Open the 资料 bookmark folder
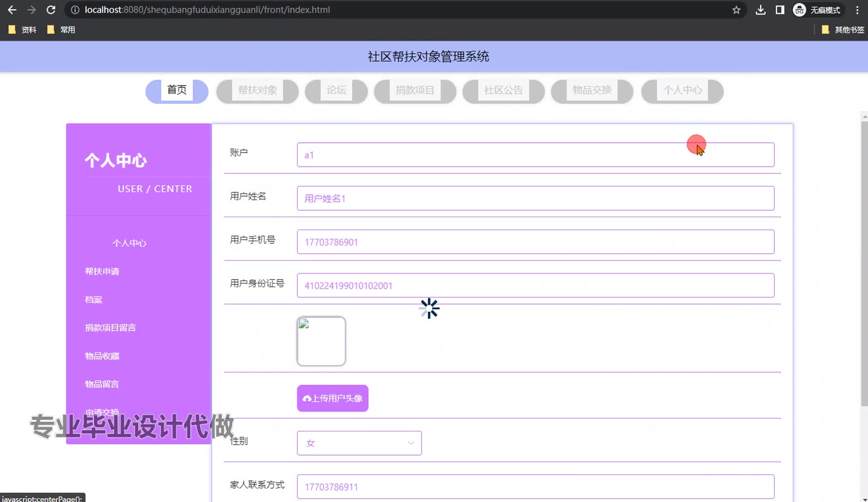This screenshot has width=868, height=502. tap(22, 30)
